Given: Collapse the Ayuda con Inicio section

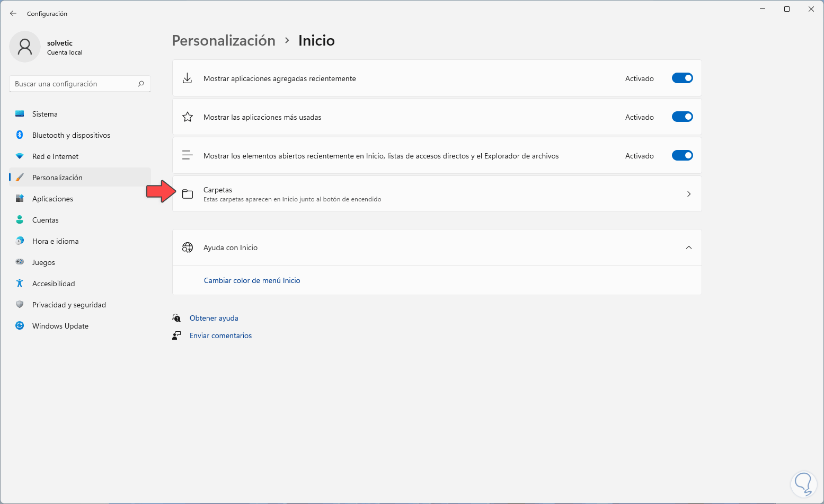Looking at the screenshot, I should [688, 247].
